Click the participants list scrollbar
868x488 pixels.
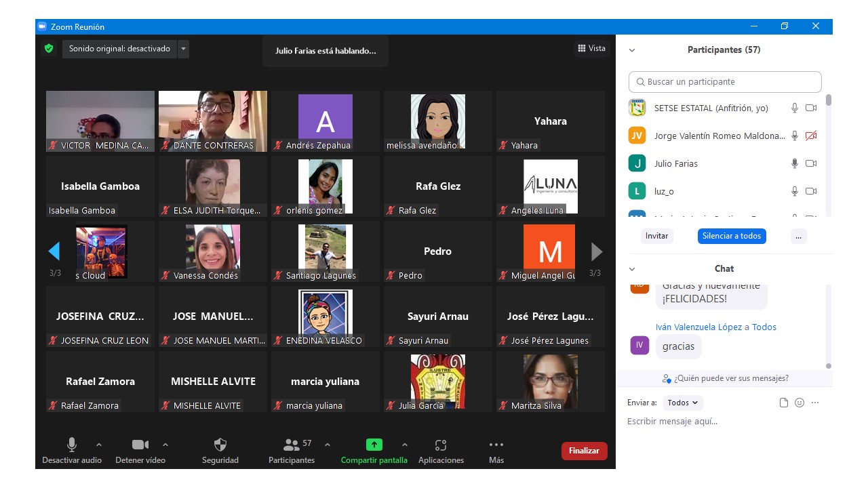(x=828, y=100)
